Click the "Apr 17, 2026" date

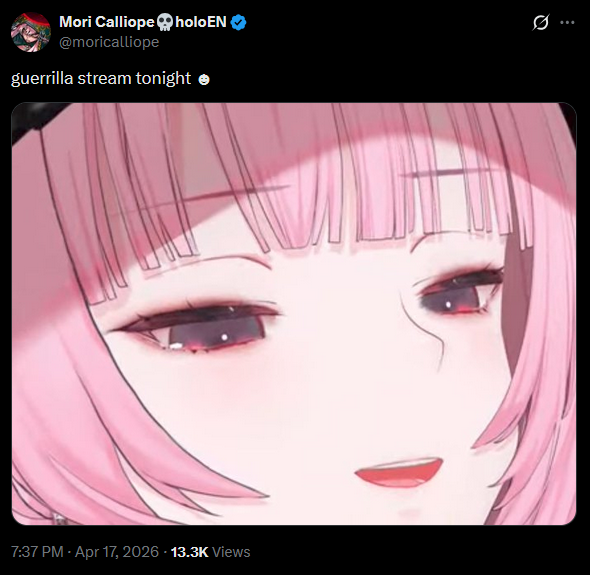[x=117, y=552]
